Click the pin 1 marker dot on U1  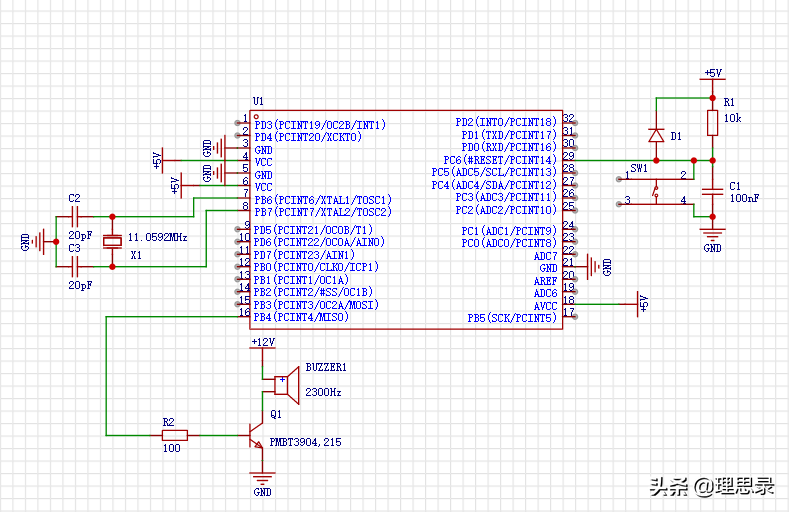(256, 117)
